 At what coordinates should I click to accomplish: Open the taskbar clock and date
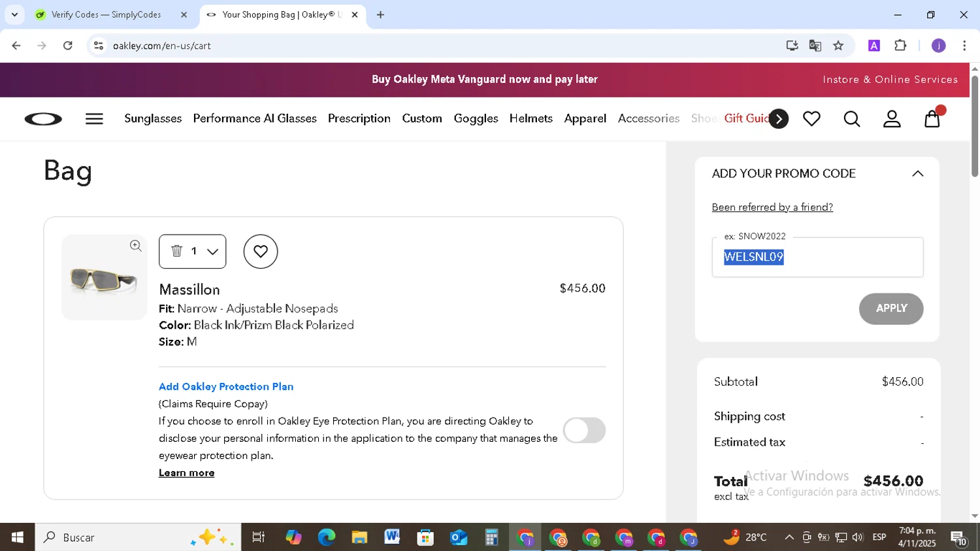tap(917, 537)
